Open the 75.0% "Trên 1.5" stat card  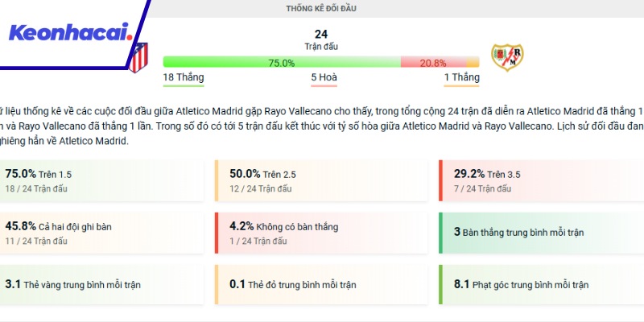(102, 180)
